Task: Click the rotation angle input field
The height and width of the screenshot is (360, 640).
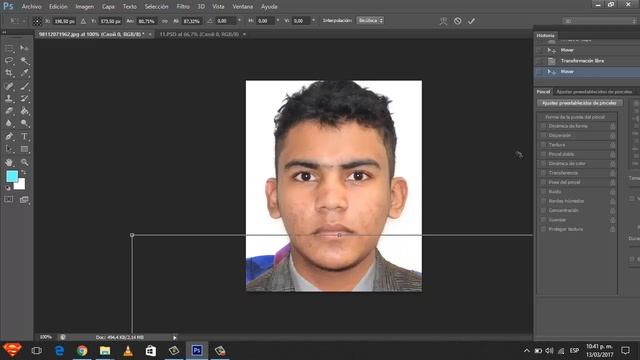Action: [x=225, y=21]
